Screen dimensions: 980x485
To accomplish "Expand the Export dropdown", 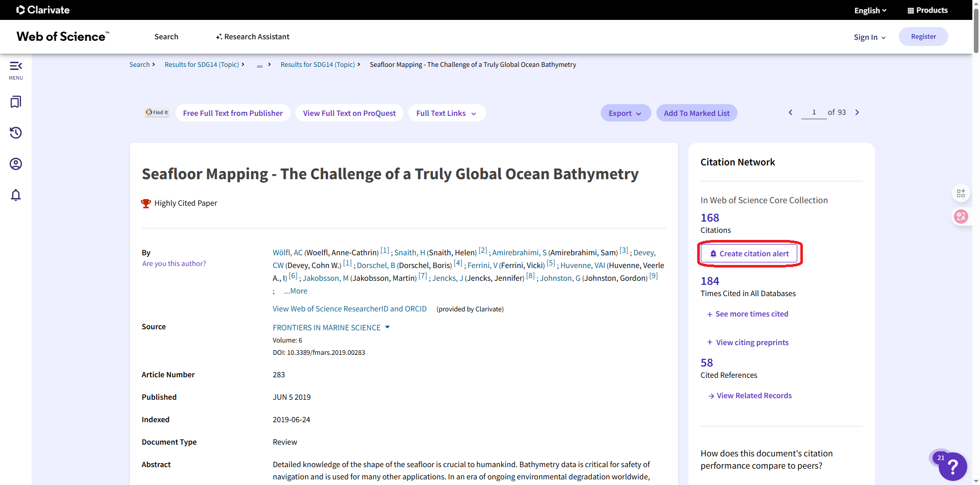I will click(x=625, y=113).
